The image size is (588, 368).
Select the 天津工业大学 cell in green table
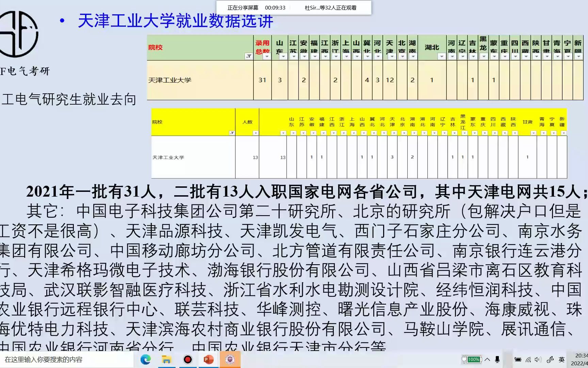point(200,80)
